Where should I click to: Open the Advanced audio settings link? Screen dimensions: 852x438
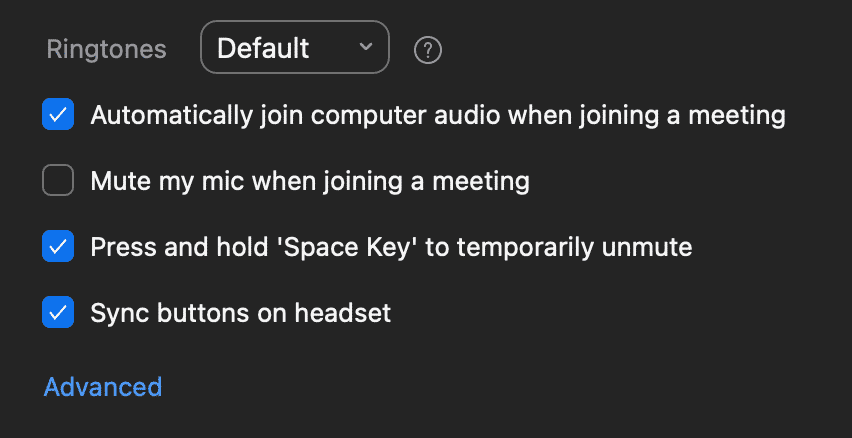click(103, 387)
